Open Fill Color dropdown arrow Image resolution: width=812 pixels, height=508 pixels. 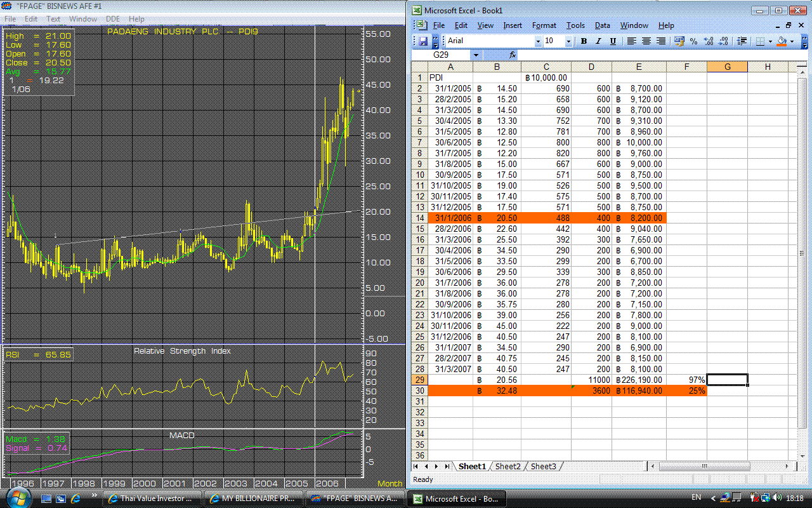point(791,41)
